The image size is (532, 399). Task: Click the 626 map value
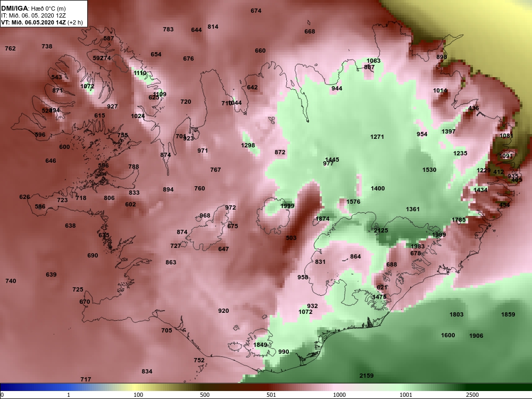24,197
